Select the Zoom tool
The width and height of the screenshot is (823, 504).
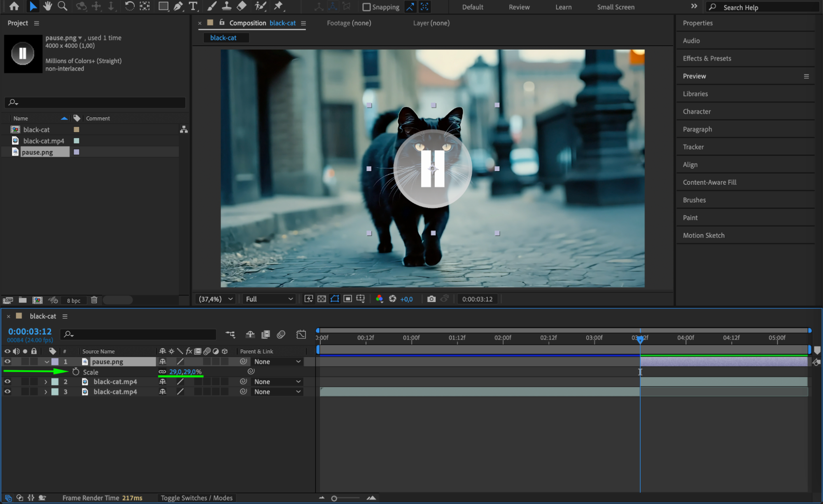62,6
